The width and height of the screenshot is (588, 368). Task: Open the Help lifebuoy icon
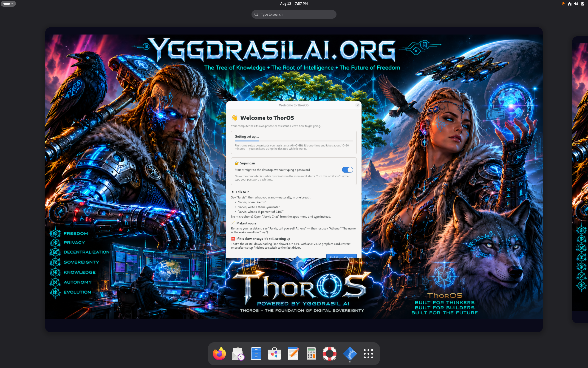(x=329, y=354)
